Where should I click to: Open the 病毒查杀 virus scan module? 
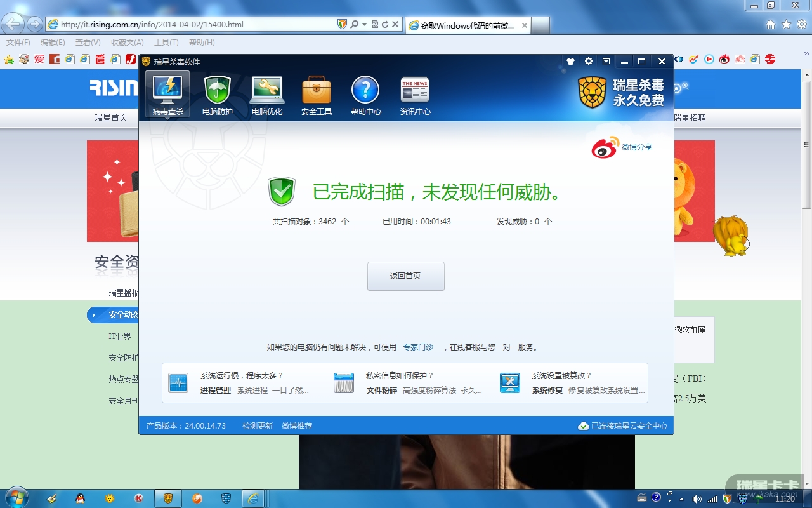click(x=167, y=95)
